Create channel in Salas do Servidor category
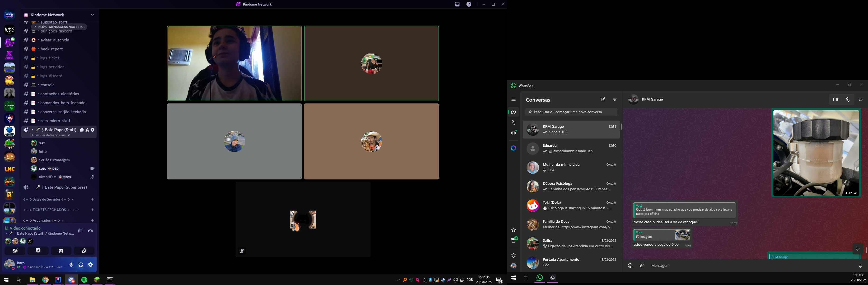This screenshot has width=868, height=285. tap(92, 199)
